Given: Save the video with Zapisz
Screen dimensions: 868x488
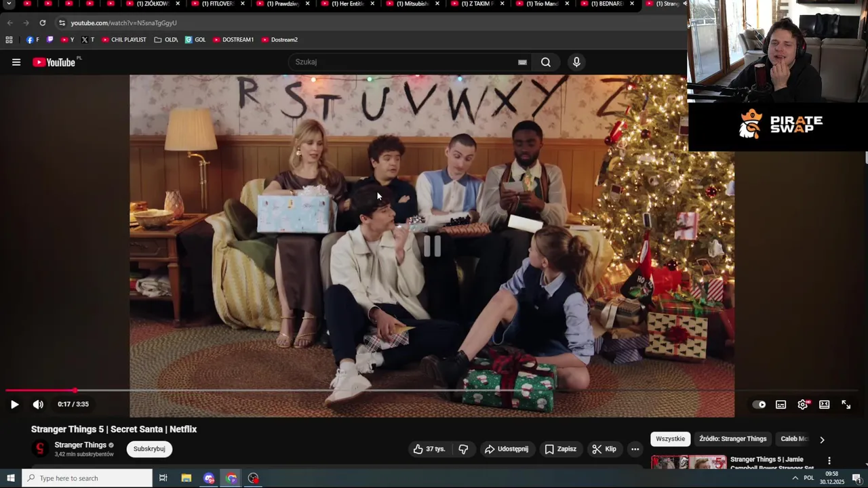Looking at the screenshot, I should pyautogui.click(x=561, y=449).
